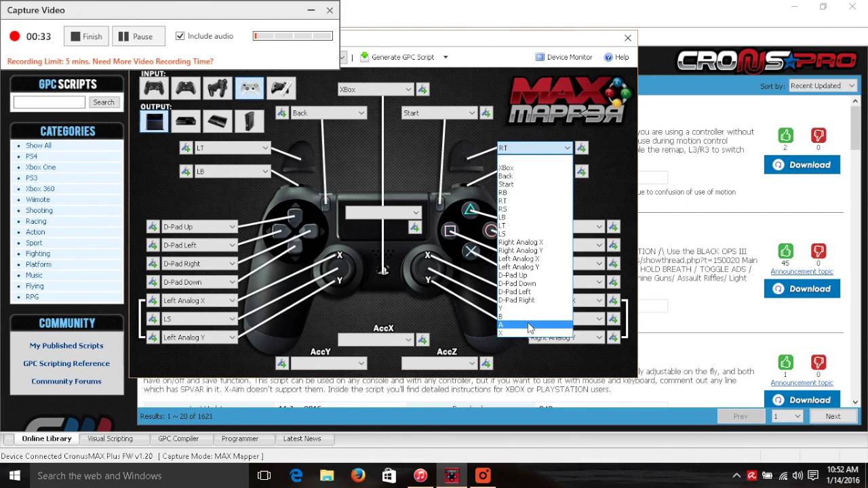Screen dimensions: 868x488
Task: Switch to the GPC Compiler tab
Action: (x=178, y=439)
